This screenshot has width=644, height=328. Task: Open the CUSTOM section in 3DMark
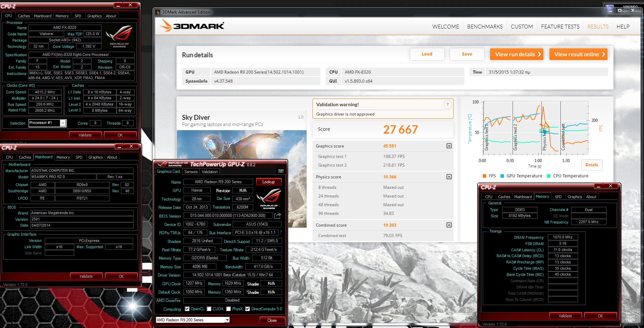pos(522,27)
